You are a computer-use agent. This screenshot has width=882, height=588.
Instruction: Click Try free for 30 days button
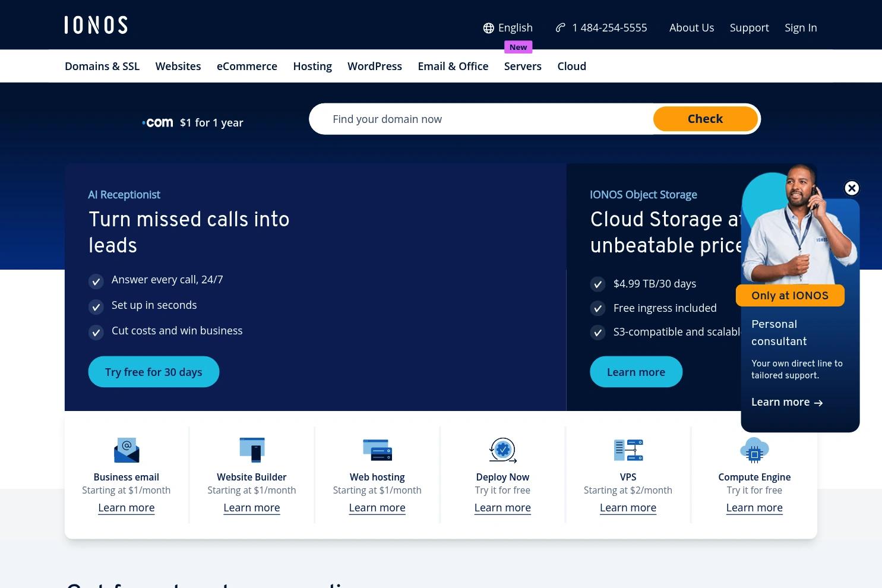[154, 372]
